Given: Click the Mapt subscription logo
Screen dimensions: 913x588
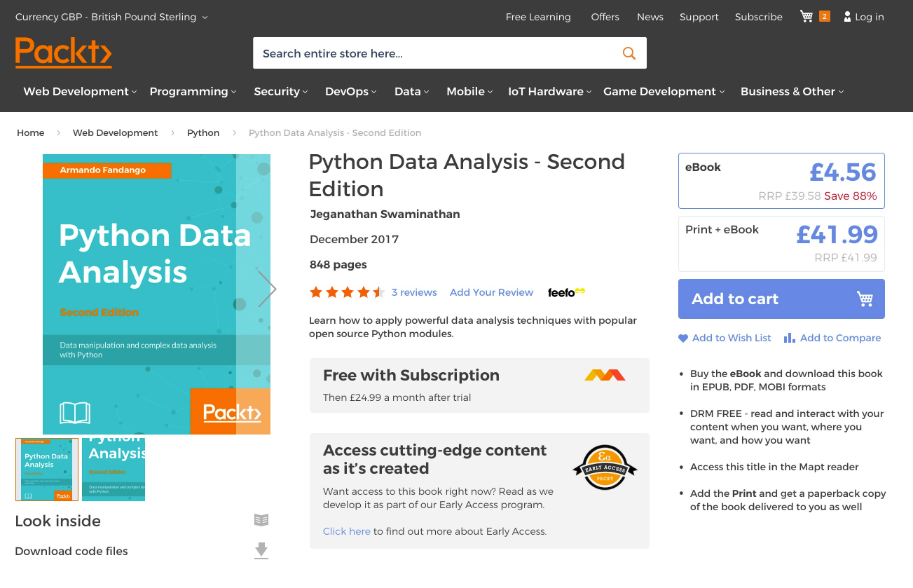Looking at the screenshot, I should (605, 375).
